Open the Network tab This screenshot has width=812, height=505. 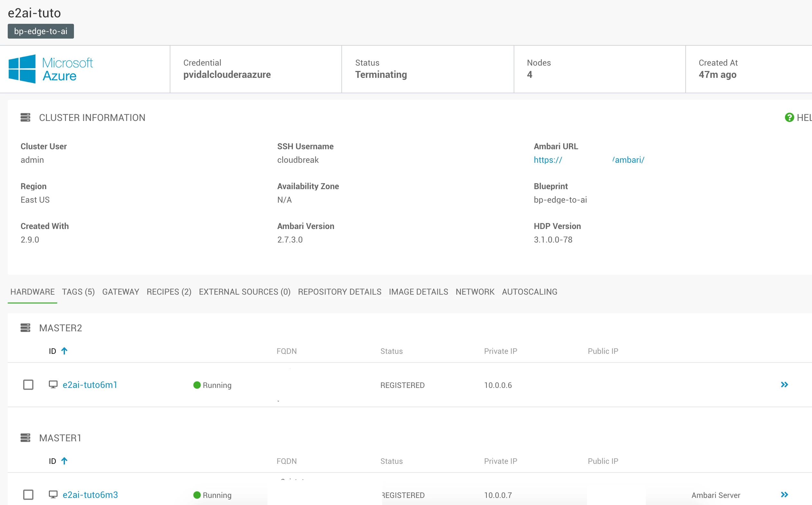pyautogui.click(x=475, y=292)
